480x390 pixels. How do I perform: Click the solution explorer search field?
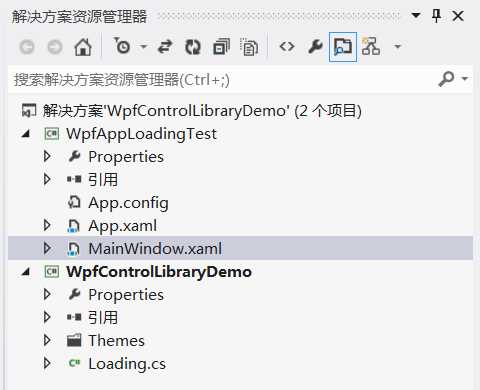tap(223, 80)
